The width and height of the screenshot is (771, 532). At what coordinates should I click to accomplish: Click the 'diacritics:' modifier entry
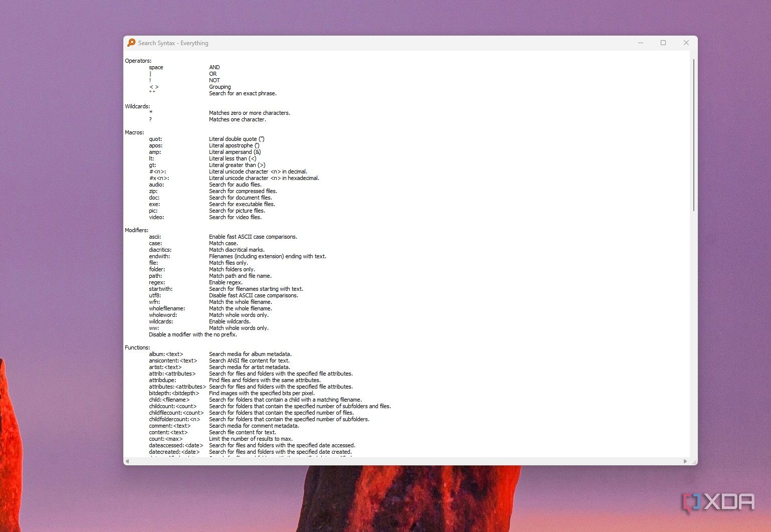coord(160,250)
